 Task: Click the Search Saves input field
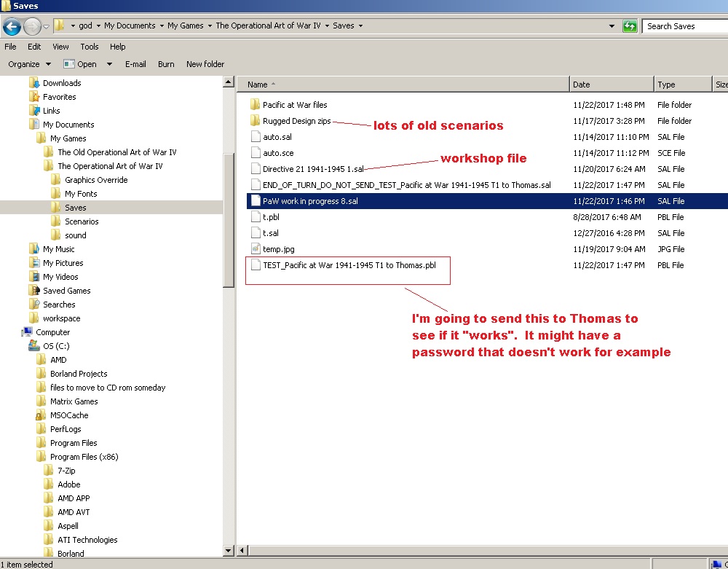pyautogui.click(x=685, y=26)
